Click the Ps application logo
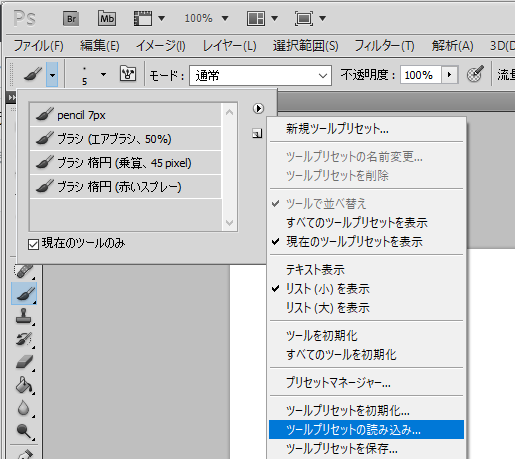This screenshot has width=515, height=459. [24, 18]
